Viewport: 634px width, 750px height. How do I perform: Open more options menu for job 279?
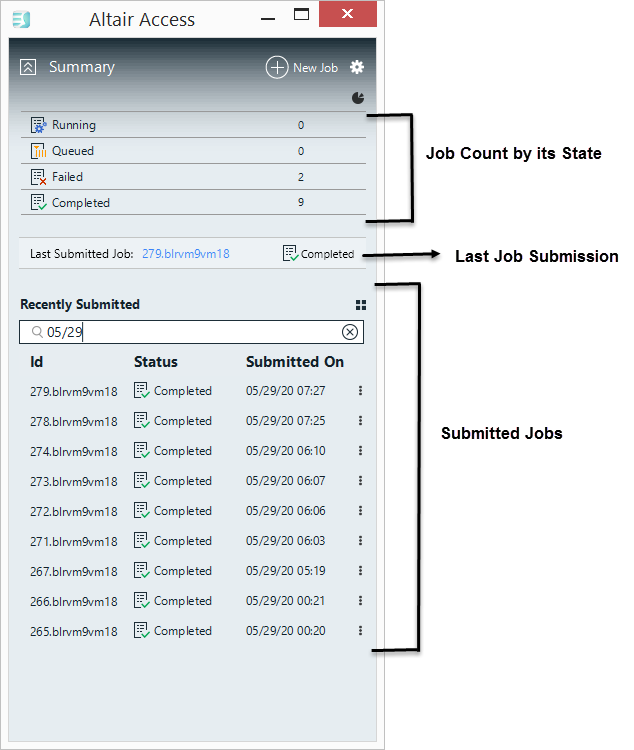[x=360, y=391]
